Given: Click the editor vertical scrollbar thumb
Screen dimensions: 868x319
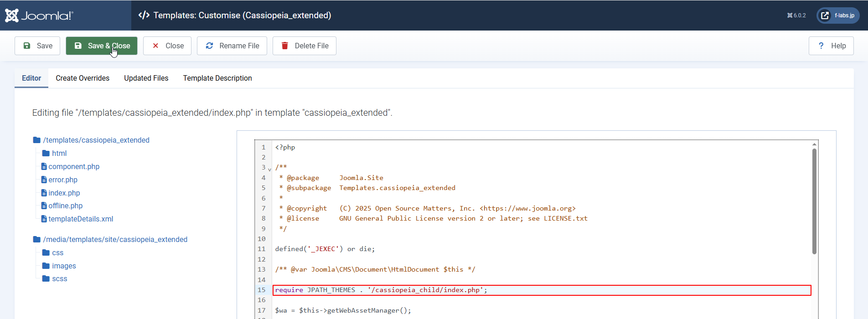Looking at the screenshot, I should (x=814, y=201).
